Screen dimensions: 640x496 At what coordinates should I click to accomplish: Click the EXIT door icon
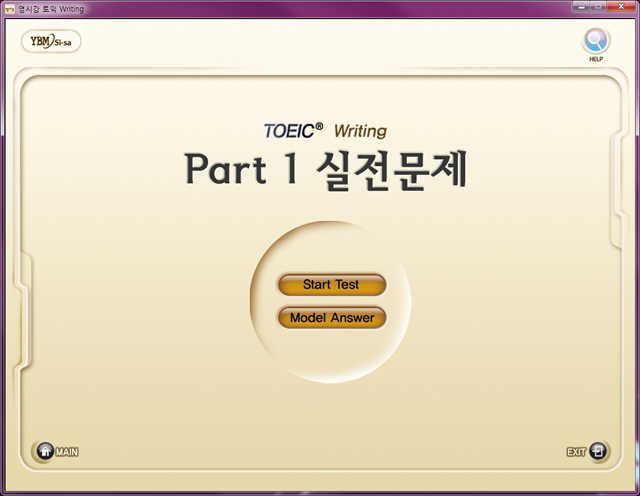click(x=598, y=451)
